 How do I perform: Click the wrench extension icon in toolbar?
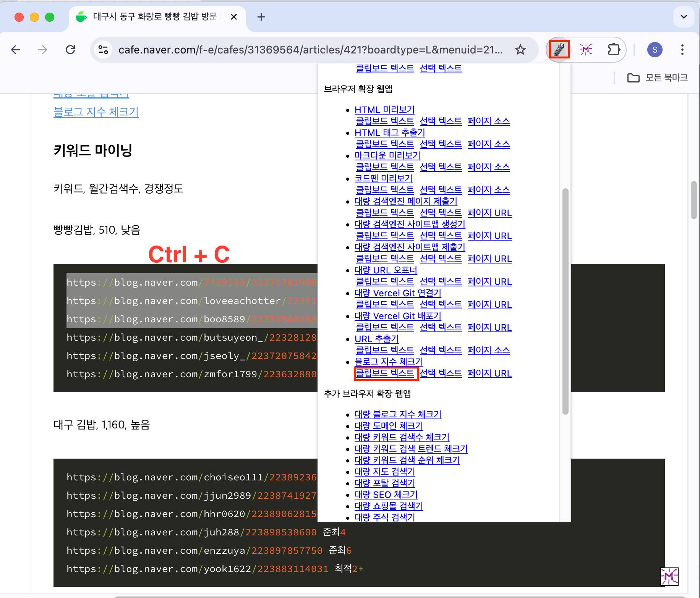(x=559, y=50)
